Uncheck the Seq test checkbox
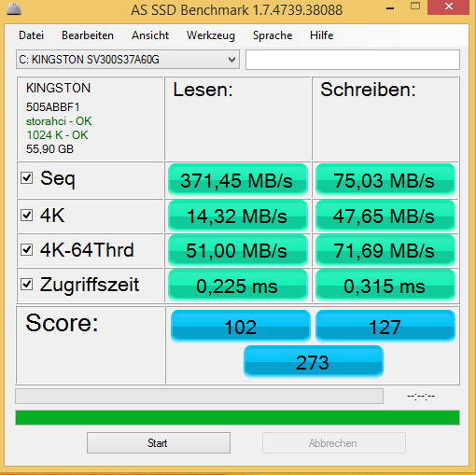 [x=26, y=178]
